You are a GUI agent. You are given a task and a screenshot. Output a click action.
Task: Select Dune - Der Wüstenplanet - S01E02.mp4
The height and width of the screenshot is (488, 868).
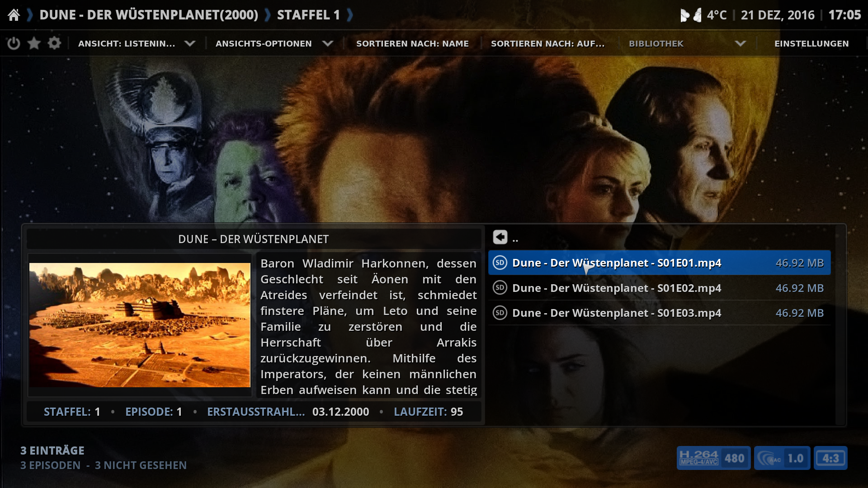[x=659, y=288]
